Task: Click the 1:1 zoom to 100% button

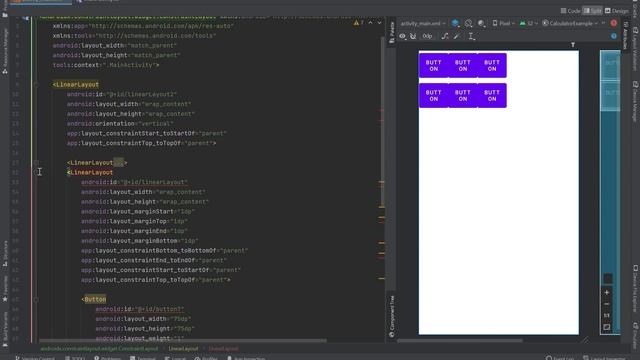Action: point(607,316)
